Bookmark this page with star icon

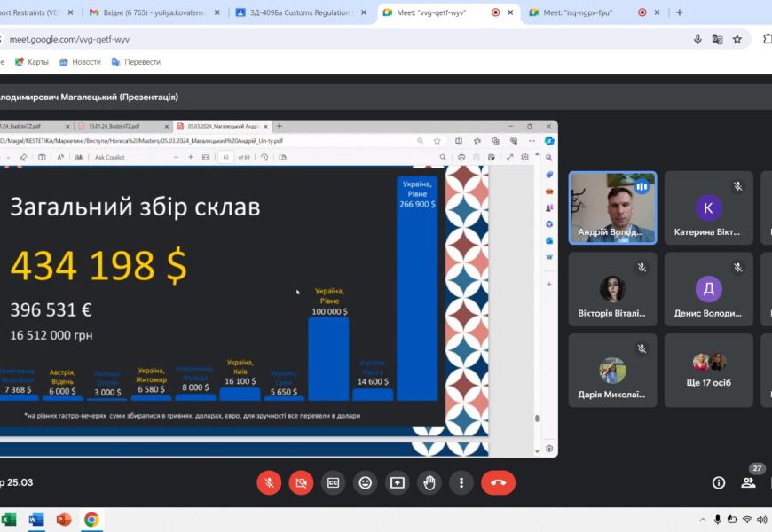click(737, 39)
